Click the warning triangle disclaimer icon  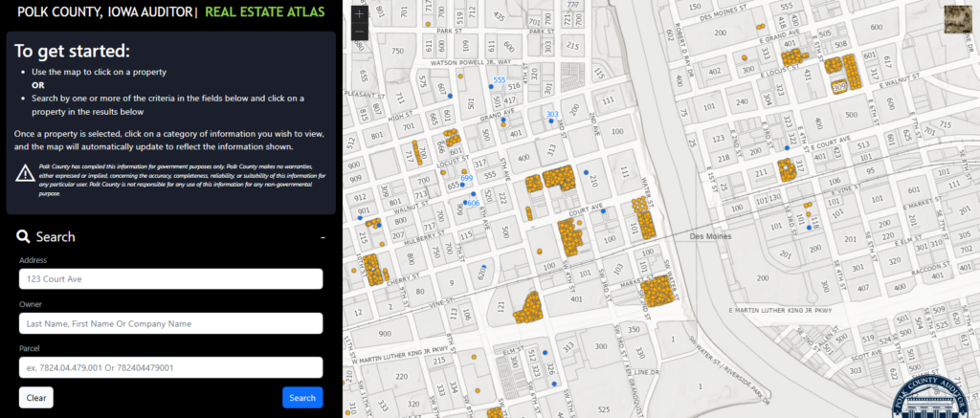(x=26, y=172)
